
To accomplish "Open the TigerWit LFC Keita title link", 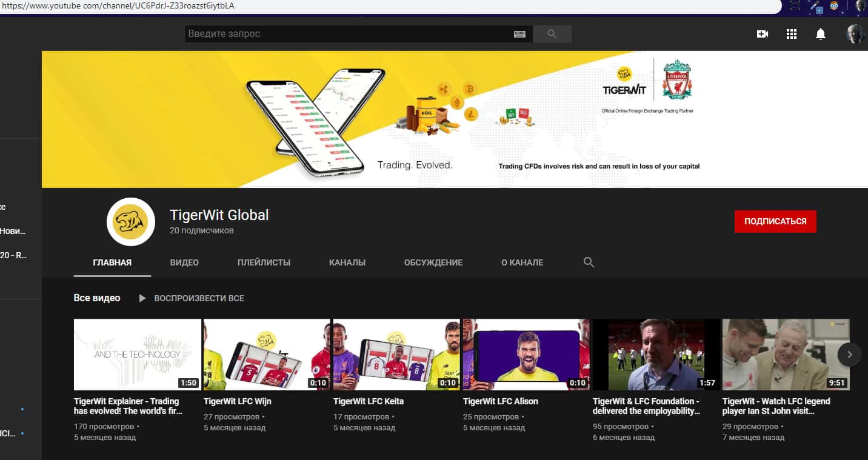I will coord(369,401).
